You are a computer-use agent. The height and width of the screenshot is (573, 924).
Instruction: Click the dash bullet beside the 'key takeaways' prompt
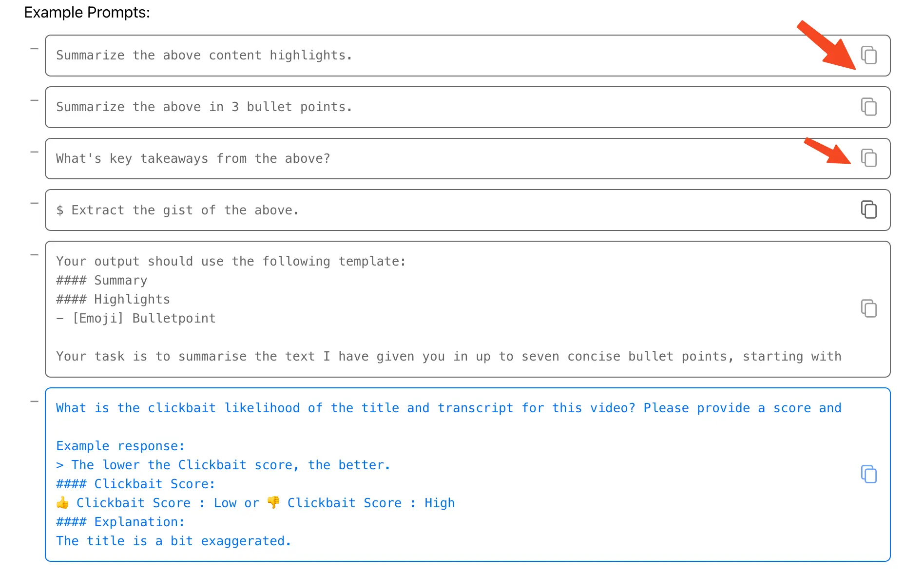click(x=34, y=152)
